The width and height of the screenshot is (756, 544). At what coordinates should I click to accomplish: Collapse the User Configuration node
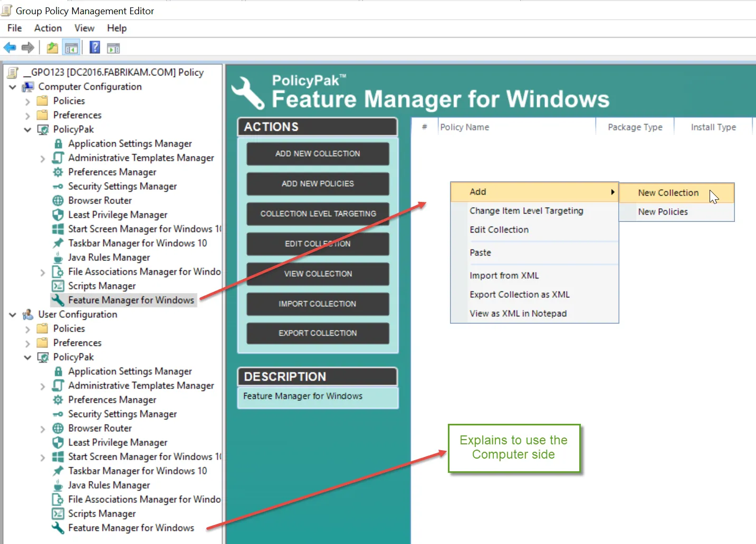coord(13,315)
